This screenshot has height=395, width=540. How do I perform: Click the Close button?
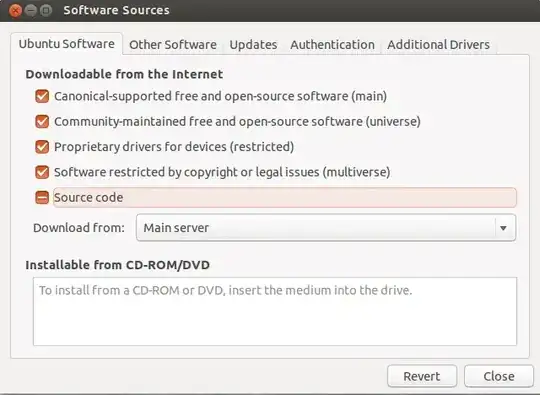pos(499,376)
